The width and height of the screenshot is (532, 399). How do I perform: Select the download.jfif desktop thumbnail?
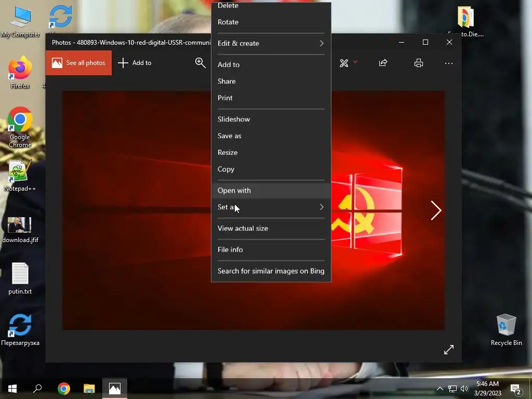(20, 230)
